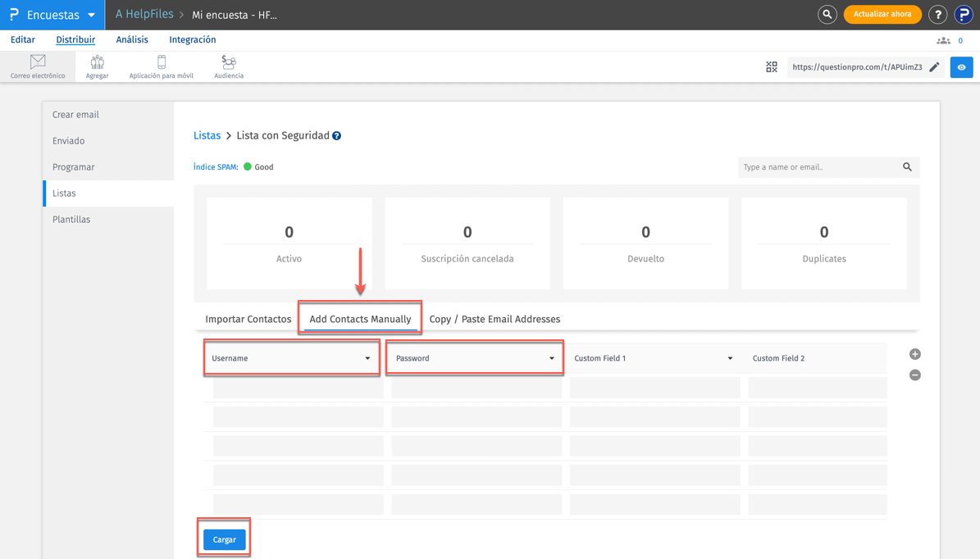
Task: Show the survey QR code icon
Action: pos(771,67)
